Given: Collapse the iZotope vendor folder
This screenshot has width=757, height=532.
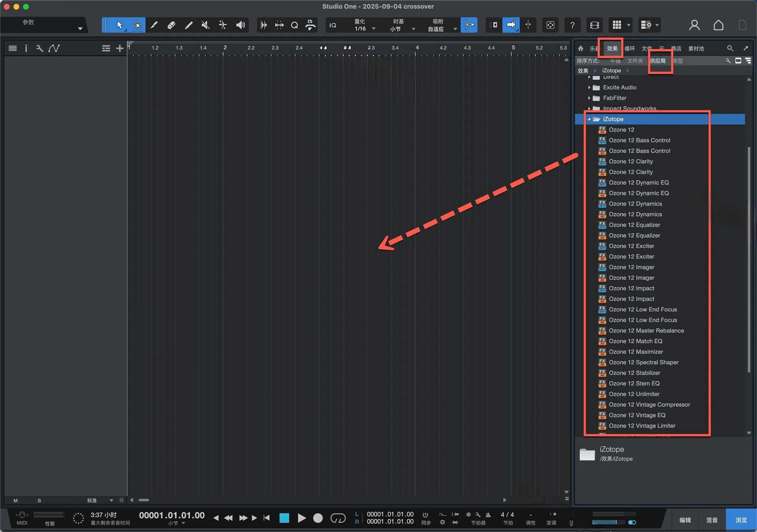Looking at the screenshot, I should tap(589, 119).
